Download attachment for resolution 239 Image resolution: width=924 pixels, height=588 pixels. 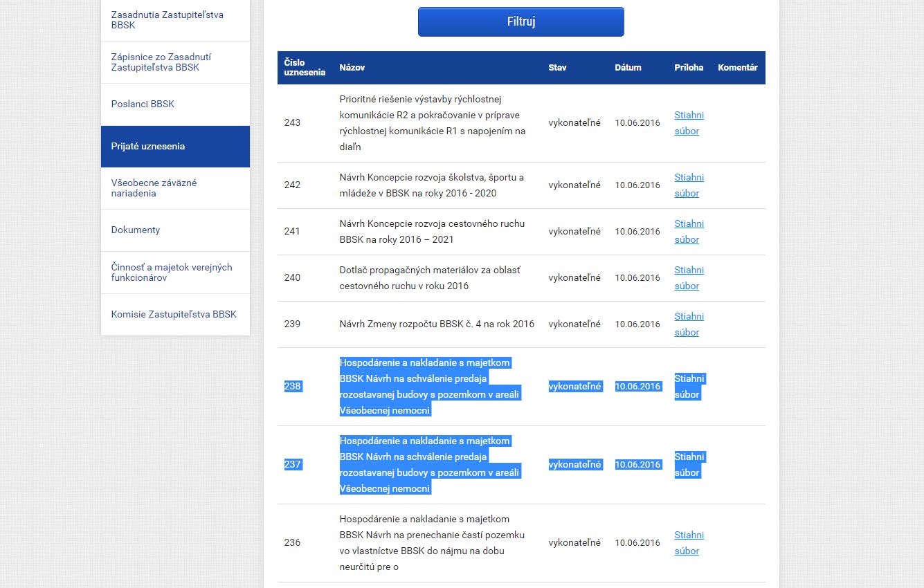(689, 324)
